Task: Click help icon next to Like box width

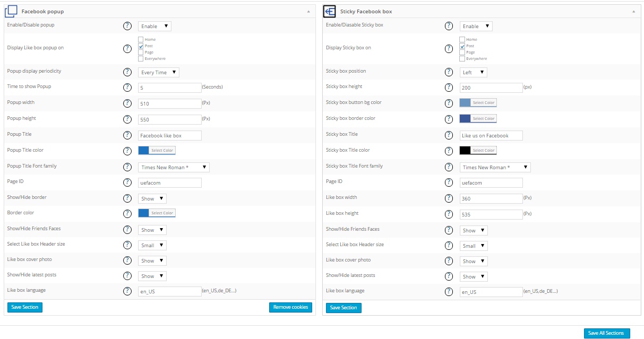Action: click(449, 198)
